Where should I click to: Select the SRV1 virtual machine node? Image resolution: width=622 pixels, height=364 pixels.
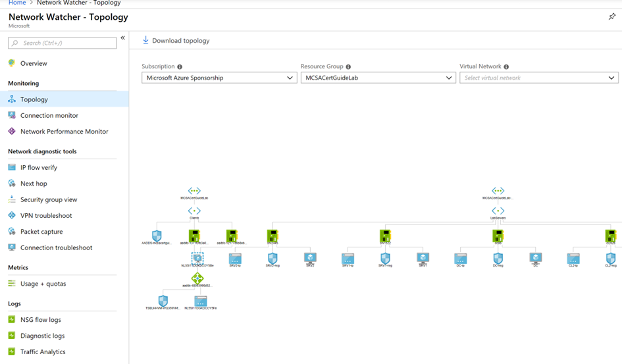point(423,259)
